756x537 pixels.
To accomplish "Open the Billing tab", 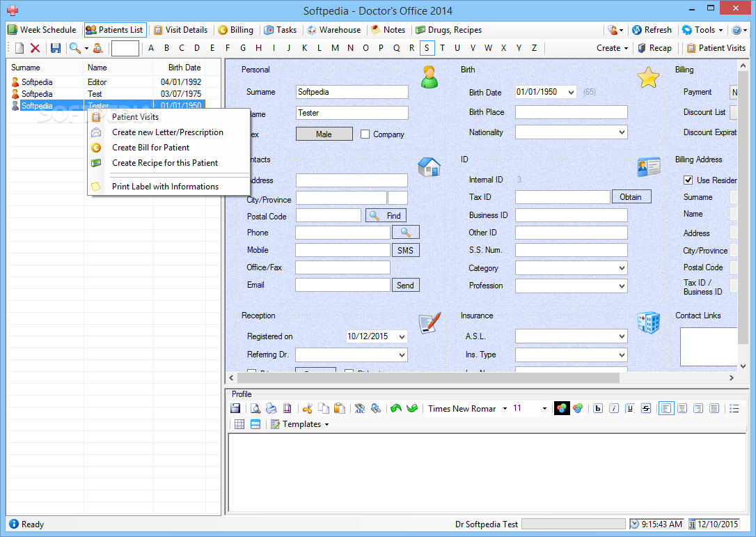I will pos(236,30).
